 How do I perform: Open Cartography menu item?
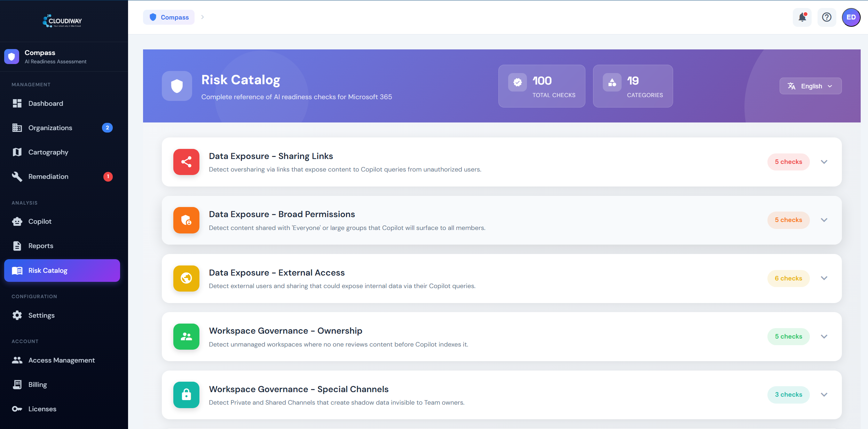pos(62,152)
